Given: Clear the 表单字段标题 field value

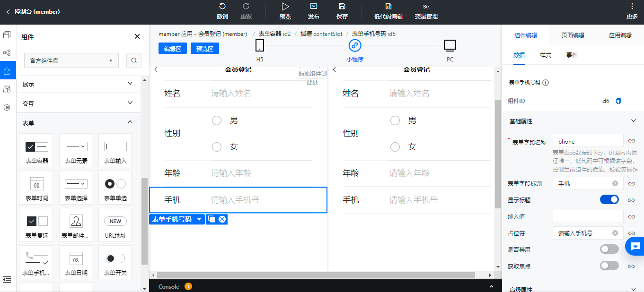Looking at the screenshot, I should click(615, 183).
